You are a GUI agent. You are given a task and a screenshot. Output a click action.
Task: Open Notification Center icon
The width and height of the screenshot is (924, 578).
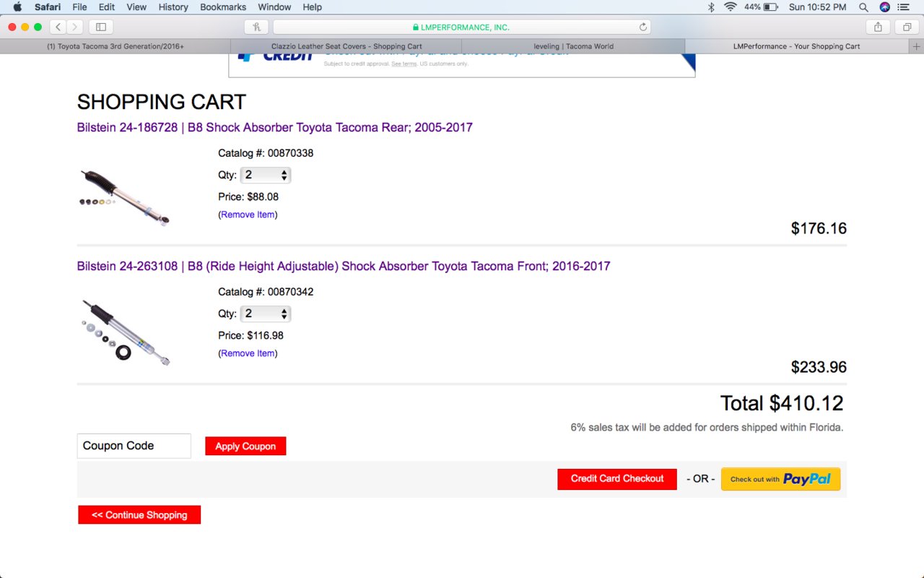tap(903, 7)
